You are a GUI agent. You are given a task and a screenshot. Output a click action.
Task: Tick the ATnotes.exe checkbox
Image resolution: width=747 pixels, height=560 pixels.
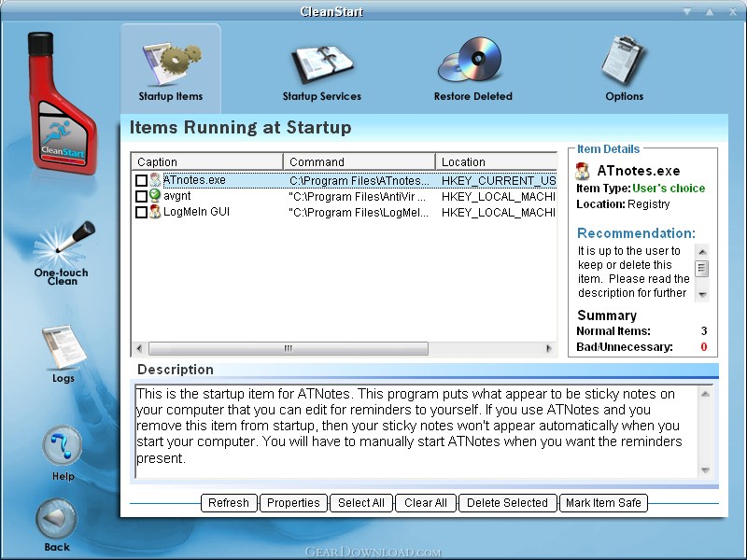141,180
